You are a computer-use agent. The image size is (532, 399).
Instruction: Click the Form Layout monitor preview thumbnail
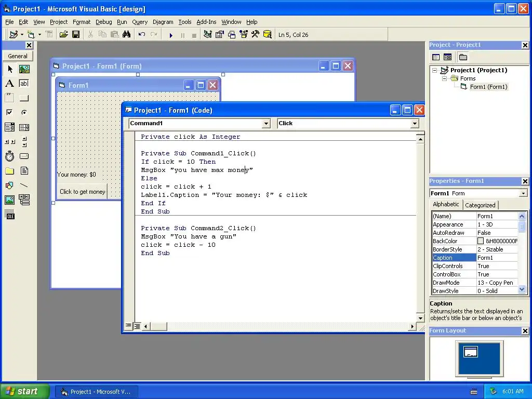tap(471, 352)
